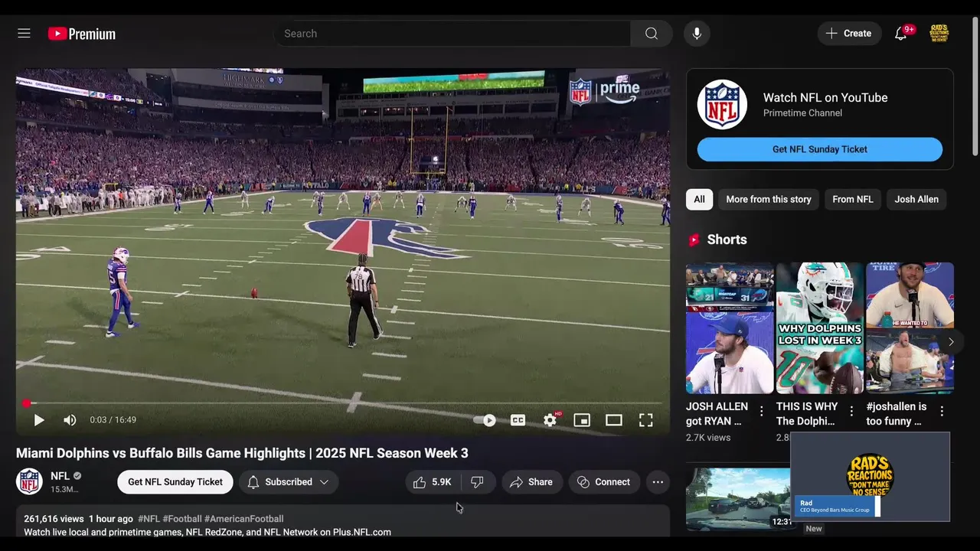Seek on the video progress bar
The image size is (980, 551).
pos(343,403)
